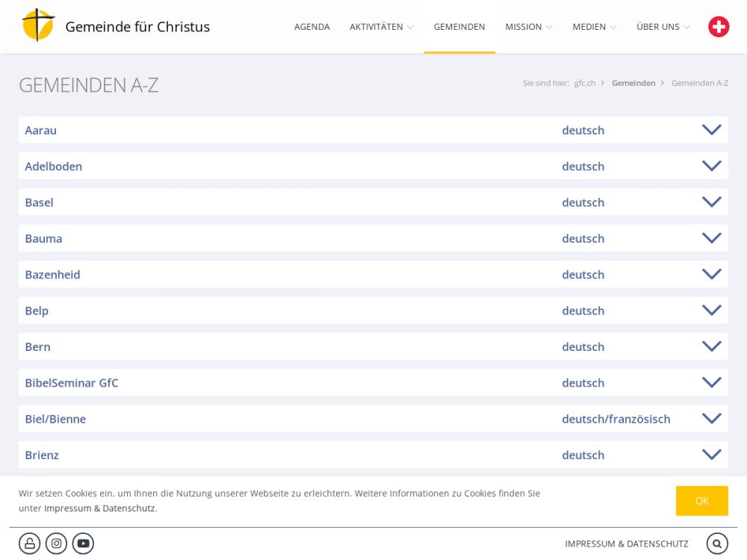Open the BibelSeminar GfC entry

pyautogui.click(x=72, y=383)
